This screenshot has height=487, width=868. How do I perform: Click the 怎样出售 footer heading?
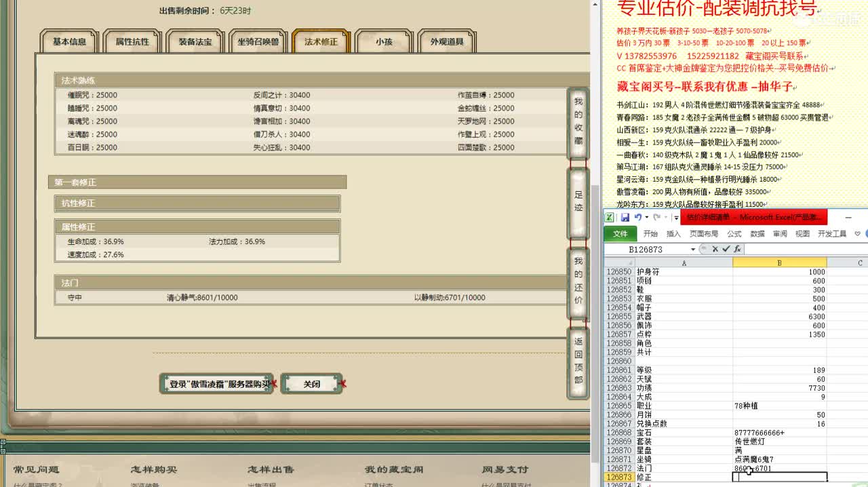[x=271, y=469]
